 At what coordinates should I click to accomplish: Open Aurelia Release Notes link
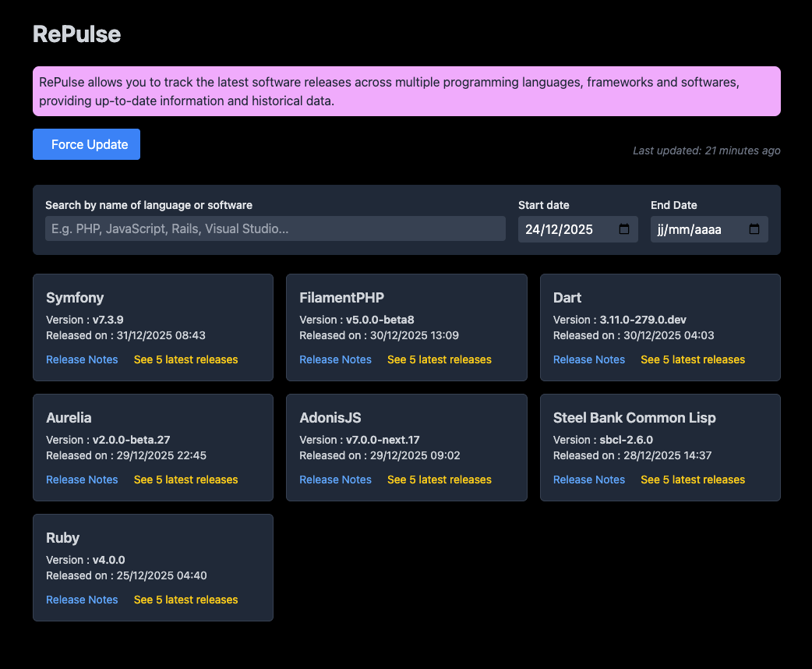click(x=82, y=480)
